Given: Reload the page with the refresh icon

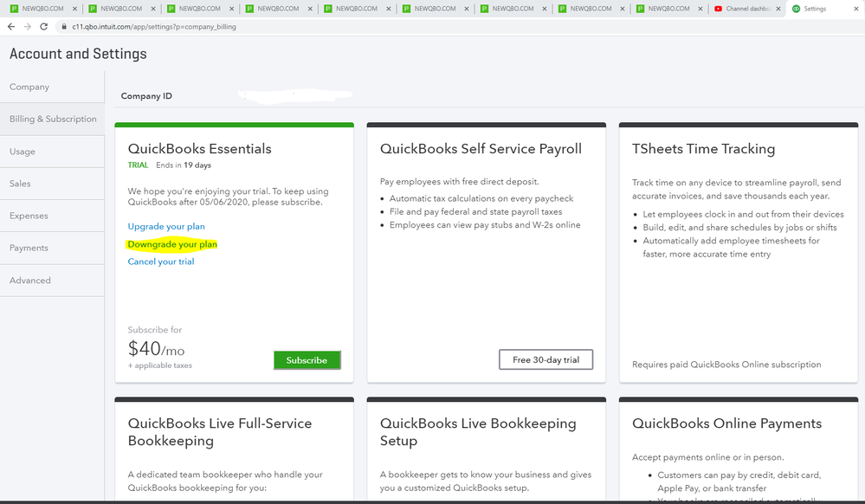Looking at the screenshot, I should pos(43,27).
